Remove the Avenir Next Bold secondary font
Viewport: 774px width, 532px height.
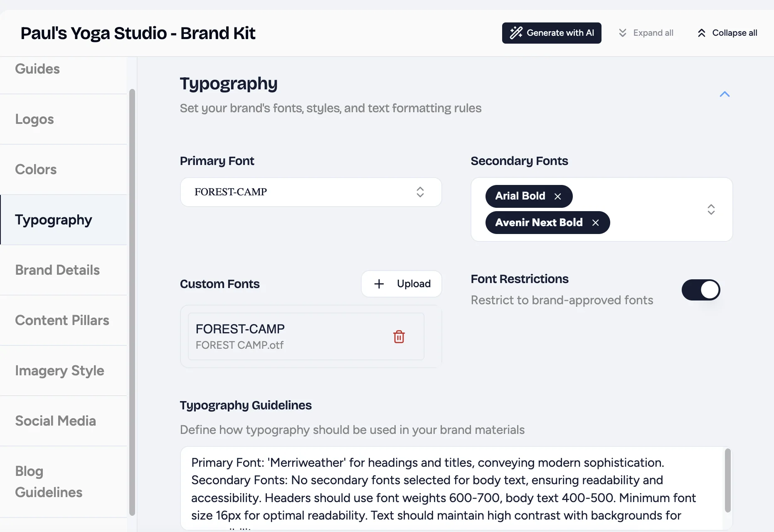596,223
